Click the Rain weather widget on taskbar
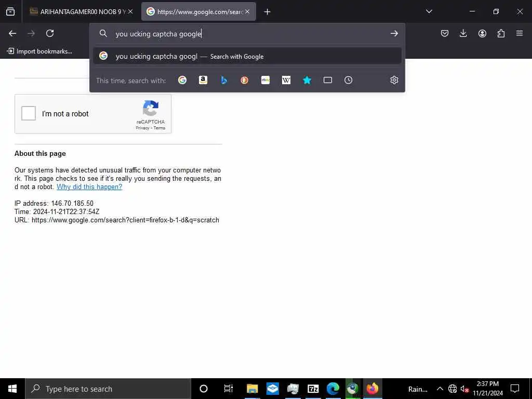Viewport: 532px width, 399px height. point(418,389)
